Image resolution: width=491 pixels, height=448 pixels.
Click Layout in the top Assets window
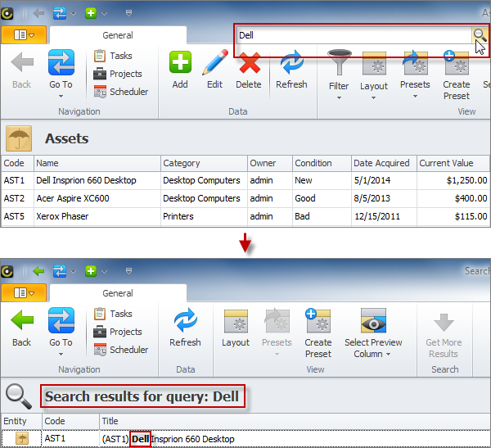pyautogui.click(x=374, y=74)
